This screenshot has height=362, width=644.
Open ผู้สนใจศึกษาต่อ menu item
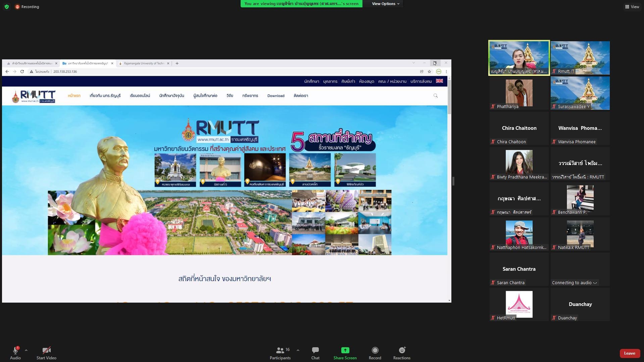205,96
